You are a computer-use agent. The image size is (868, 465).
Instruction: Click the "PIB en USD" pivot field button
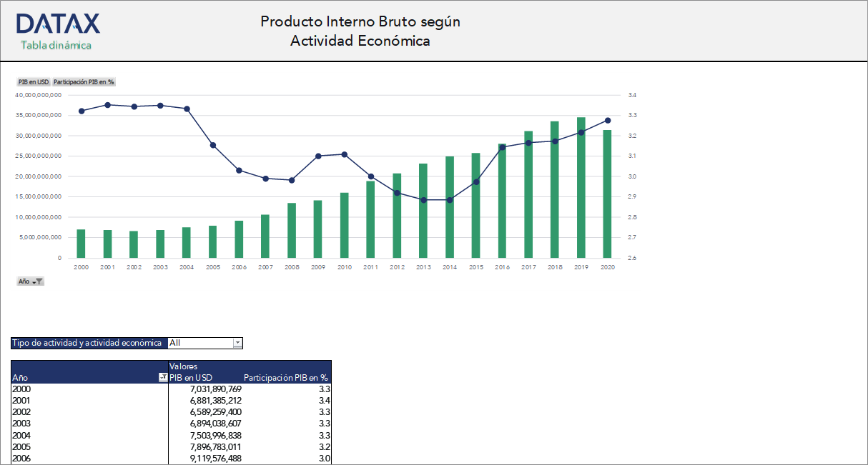tap(32, 81)
